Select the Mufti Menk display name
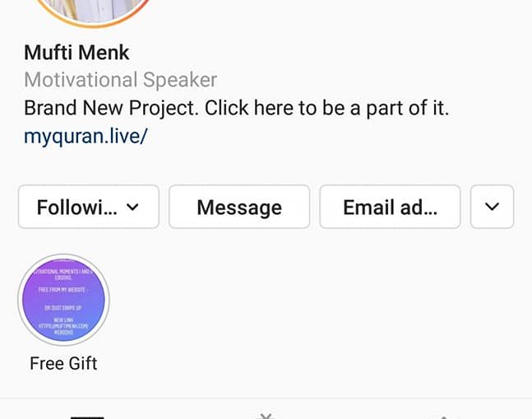 (76, 53)
